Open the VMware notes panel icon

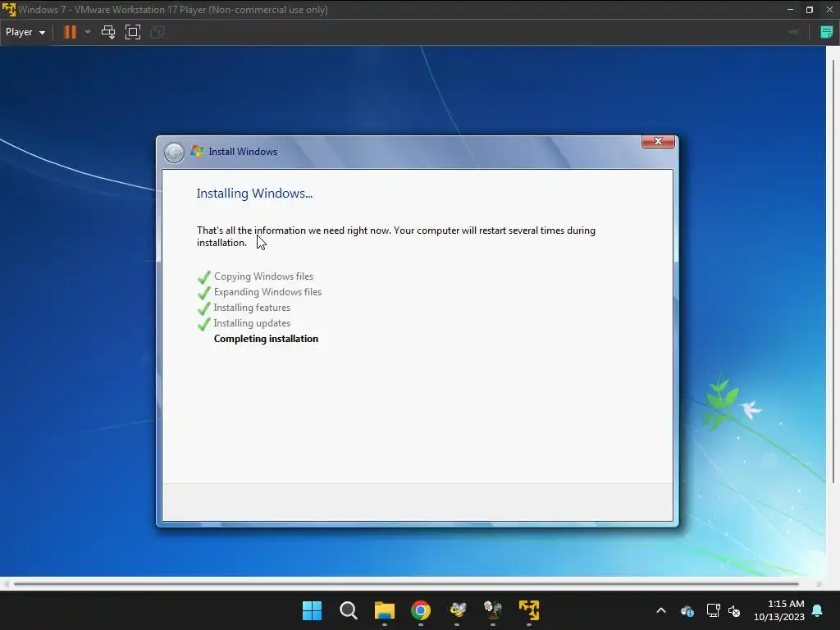(x=827, y=32)
